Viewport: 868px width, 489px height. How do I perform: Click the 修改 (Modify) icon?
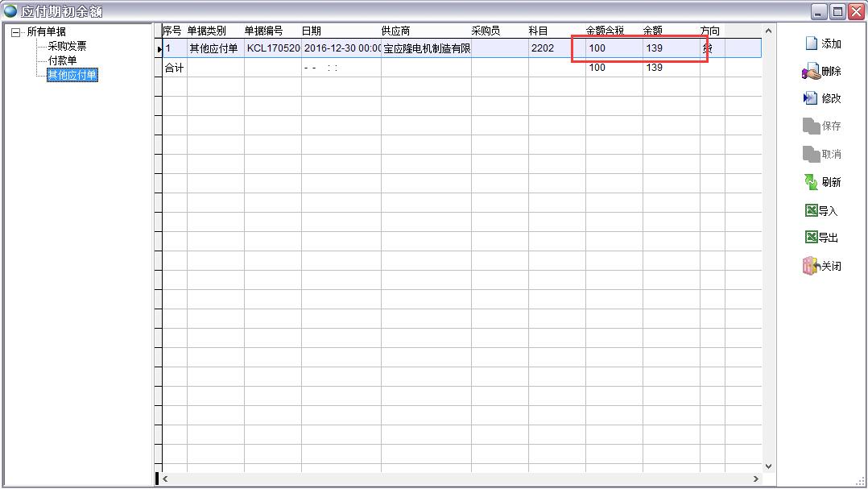811,98
